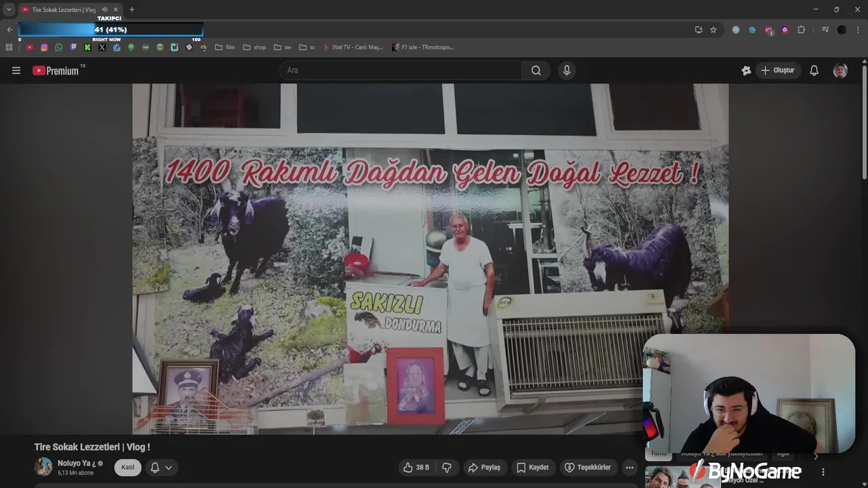Screen dimensions: 868x488
Task: Click install app icon in address bar
Action: pyautogui.click(x=698, y=30)
